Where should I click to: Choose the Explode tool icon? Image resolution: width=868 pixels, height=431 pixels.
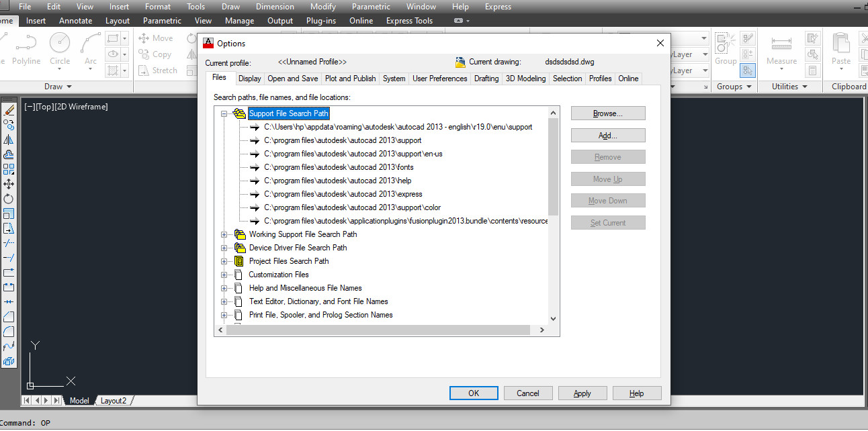point(9,361)
